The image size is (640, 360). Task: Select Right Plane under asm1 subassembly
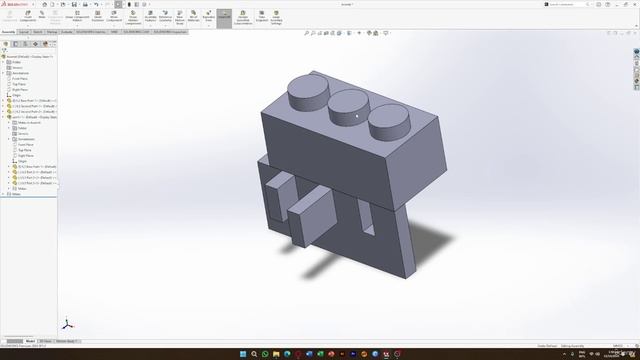point(25,156)
